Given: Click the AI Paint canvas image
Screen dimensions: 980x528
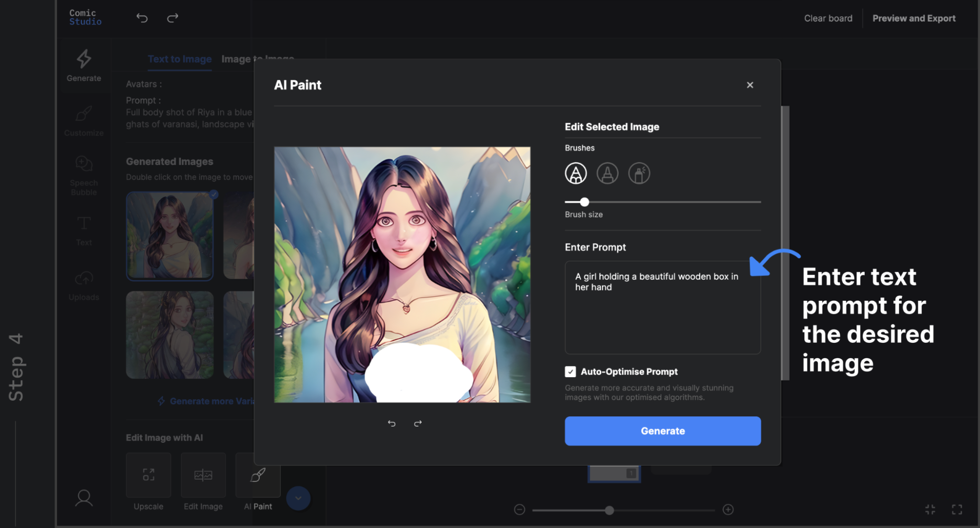Looking at the screenshot, I should coord(402,275).
